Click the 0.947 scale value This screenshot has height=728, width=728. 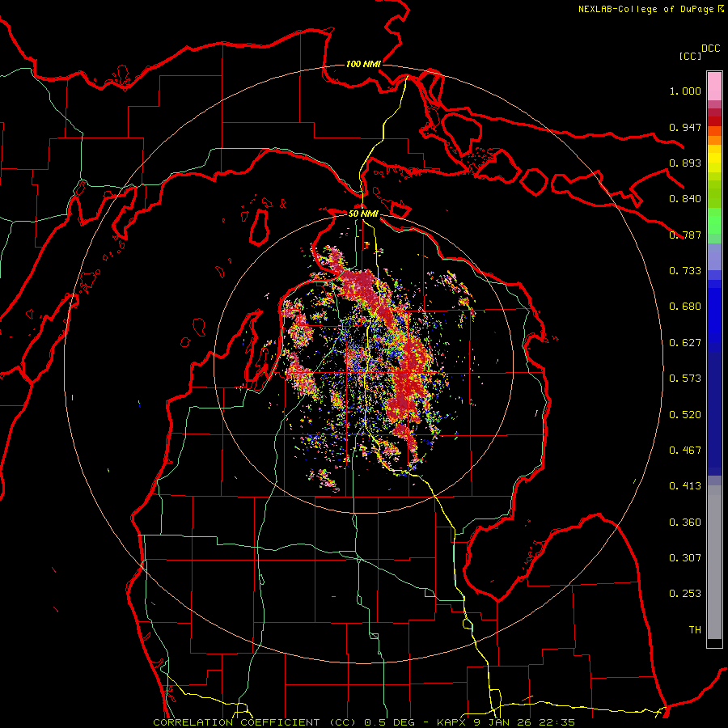pyautogui.click(x=685, y=127)
